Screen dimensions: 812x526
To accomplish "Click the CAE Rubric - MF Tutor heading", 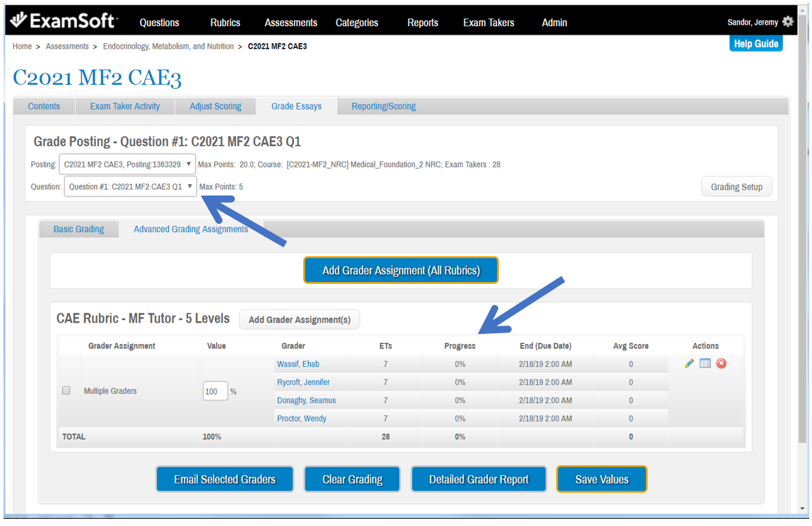I will (143, 318).
